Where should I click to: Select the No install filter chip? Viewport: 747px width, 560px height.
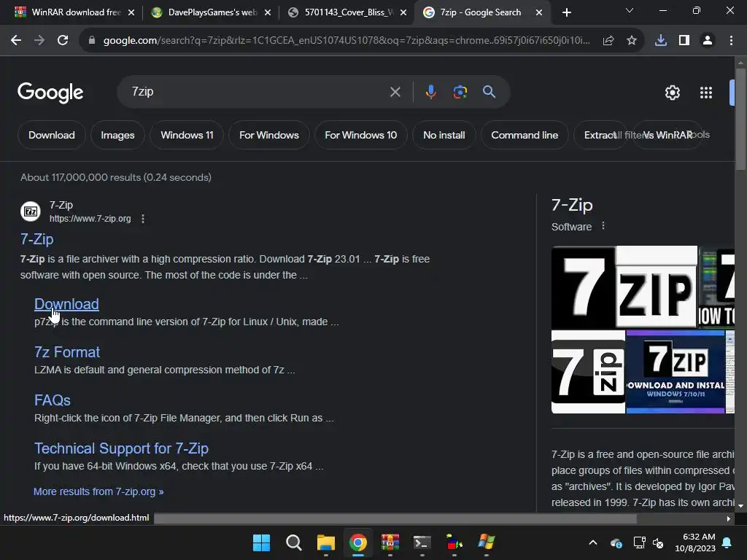[444, 135]
